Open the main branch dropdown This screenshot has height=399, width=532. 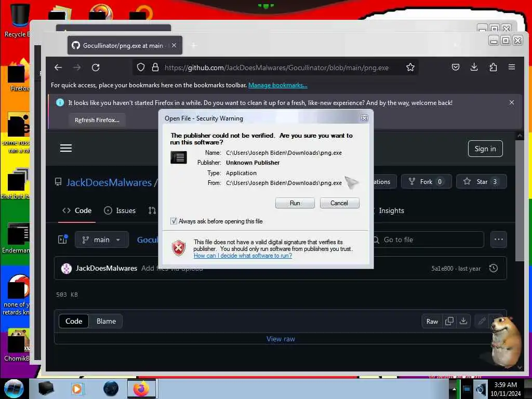pos(102,240)
